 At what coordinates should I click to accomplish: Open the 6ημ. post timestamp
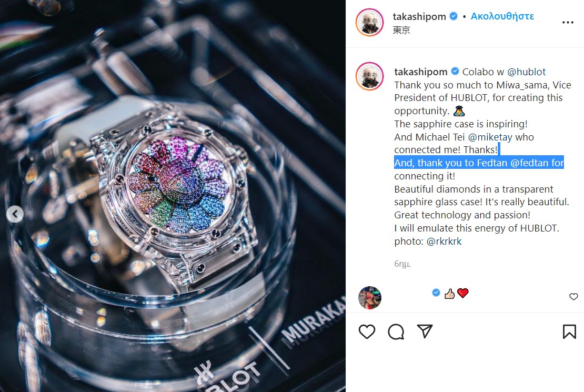click(x=402, y=264)
